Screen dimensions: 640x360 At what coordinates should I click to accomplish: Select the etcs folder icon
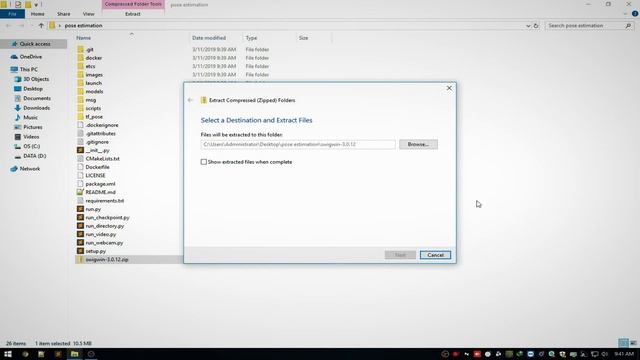(80, 66)
